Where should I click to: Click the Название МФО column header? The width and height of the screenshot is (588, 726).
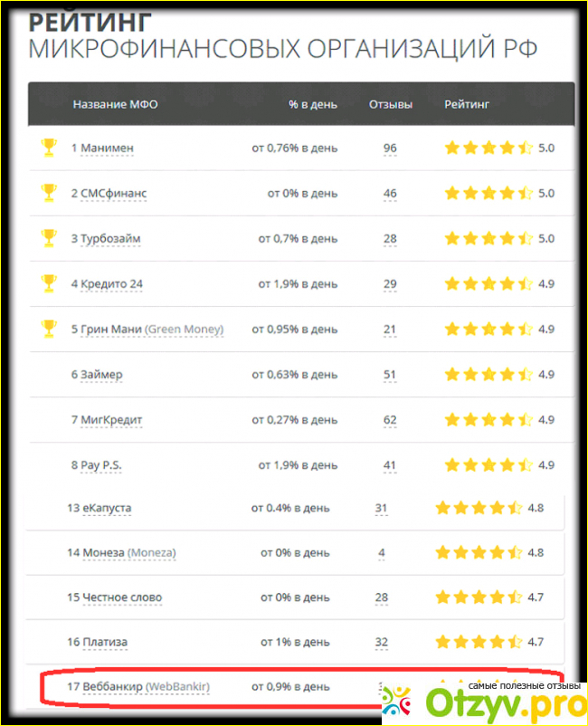tap(115, 104)
